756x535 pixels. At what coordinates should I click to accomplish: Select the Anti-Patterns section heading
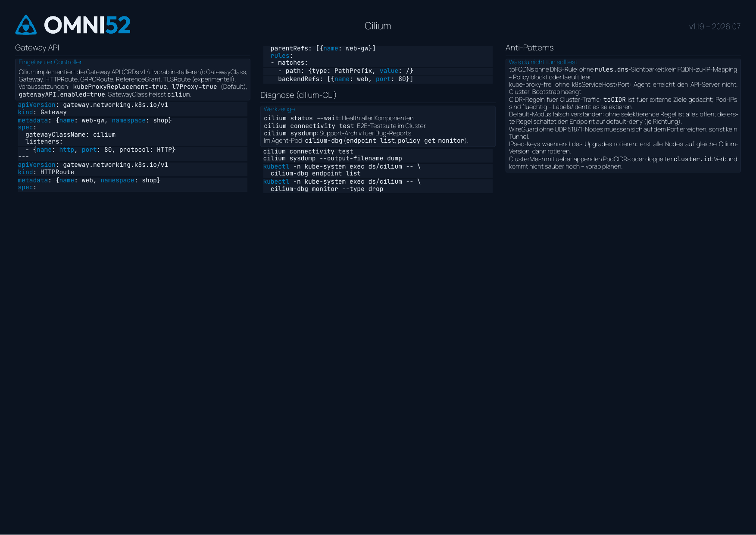pos(529,48)
